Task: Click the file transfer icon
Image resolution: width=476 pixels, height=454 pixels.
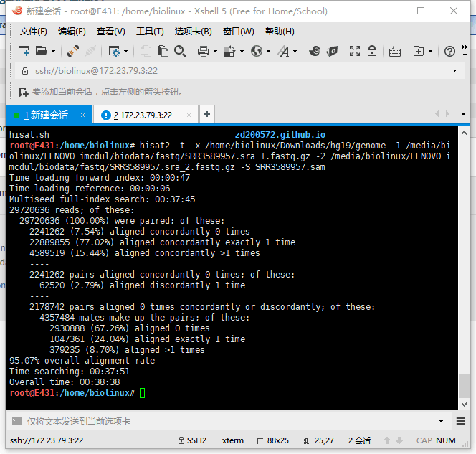Action: point(230,51)
